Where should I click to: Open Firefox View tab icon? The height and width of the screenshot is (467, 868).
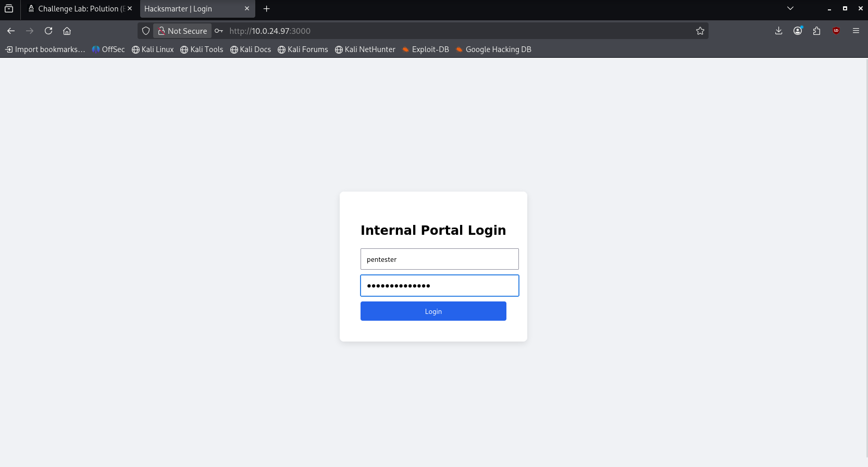pyautogui.click(x=9, y=8)
